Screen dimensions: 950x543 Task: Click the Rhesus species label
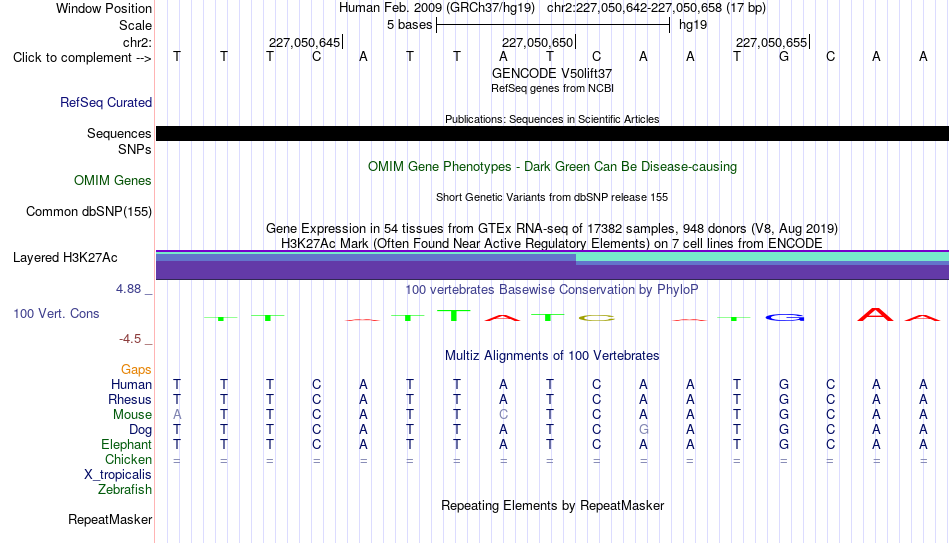[x=130, y=400]
